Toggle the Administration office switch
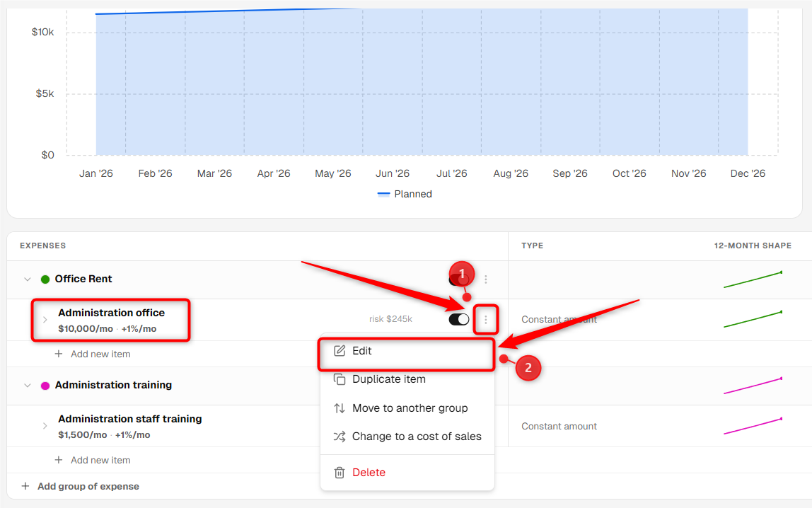812x508 pixels. (x=459, y=320)
